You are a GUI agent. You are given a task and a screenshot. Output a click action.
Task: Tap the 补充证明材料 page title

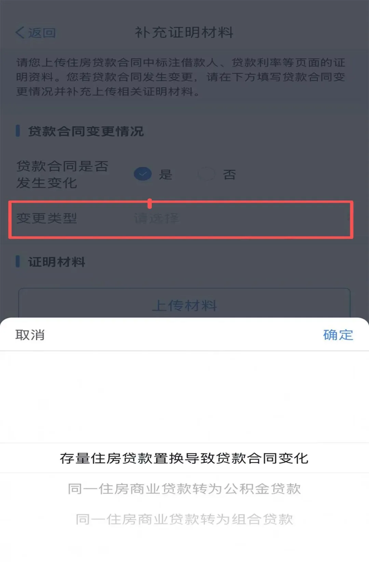click(x=184, y=33)
